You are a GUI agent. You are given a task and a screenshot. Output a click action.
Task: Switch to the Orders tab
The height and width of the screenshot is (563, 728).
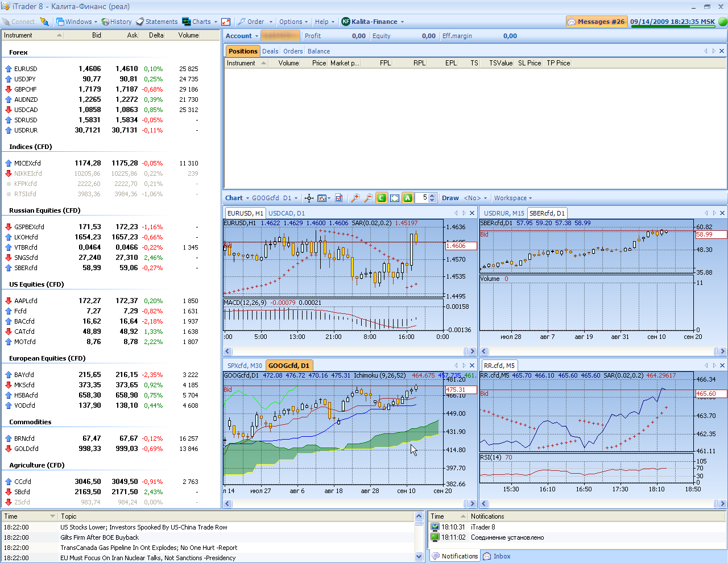293,51
